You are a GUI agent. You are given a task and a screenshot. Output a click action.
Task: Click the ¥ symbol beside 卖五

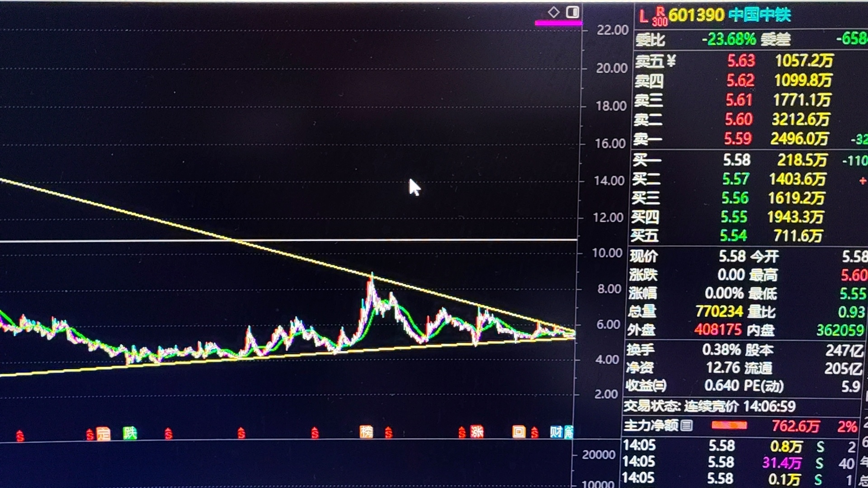tap(671, 60)
